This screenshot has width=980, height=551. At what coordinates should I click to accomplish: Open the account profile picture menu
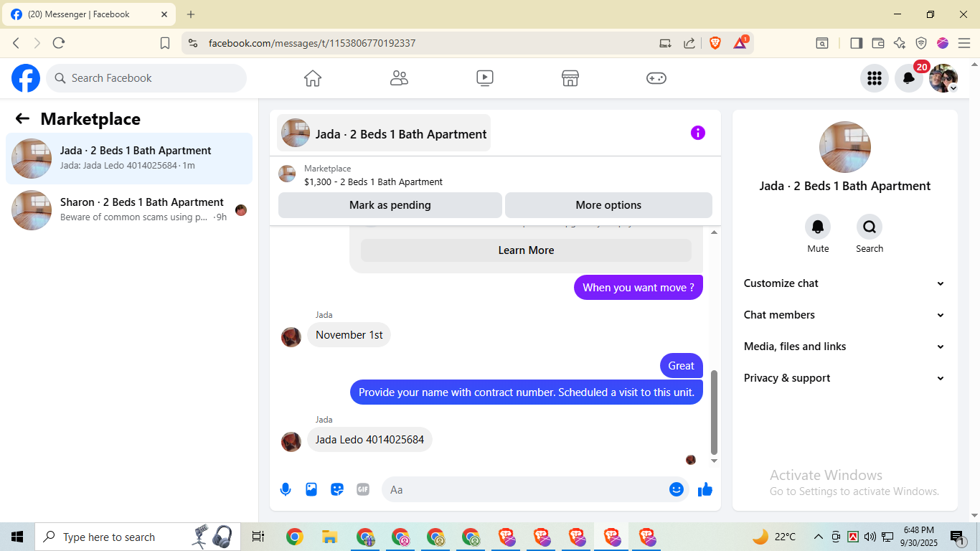click(943, 78)
